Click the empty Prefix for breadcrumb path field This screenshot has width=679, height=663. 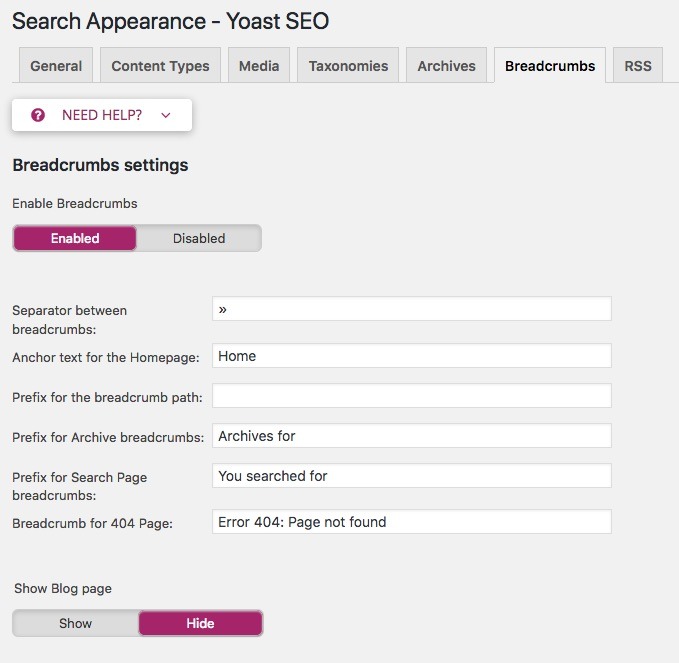[x=412, y=395]
